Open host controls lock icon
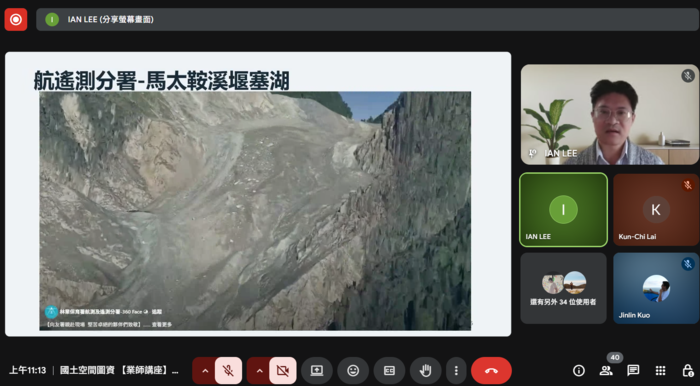 coord(688,370)
